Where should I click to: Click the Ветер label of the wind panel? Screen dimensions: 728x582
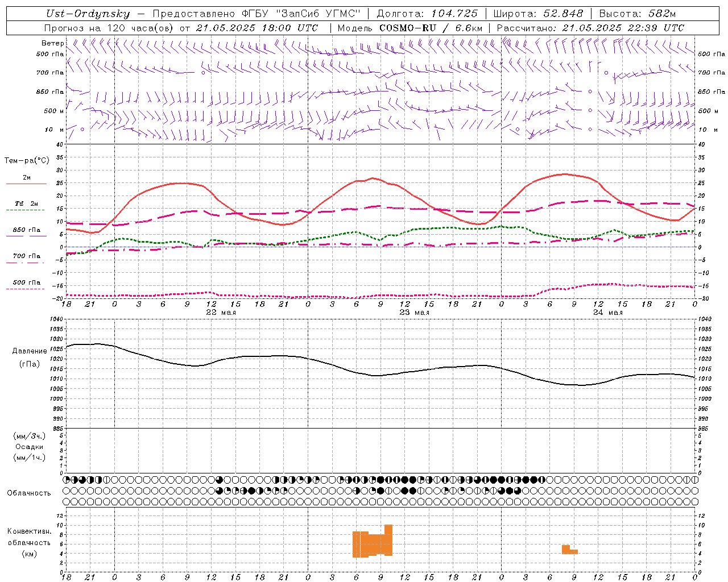pyautogui.click(x=52, y=43)
